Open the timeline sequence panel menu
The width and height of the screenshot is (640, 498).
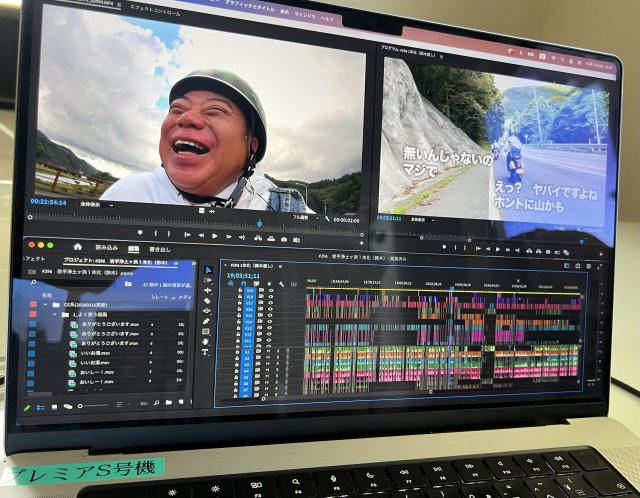pyautogui.click(x=280, y=266)
